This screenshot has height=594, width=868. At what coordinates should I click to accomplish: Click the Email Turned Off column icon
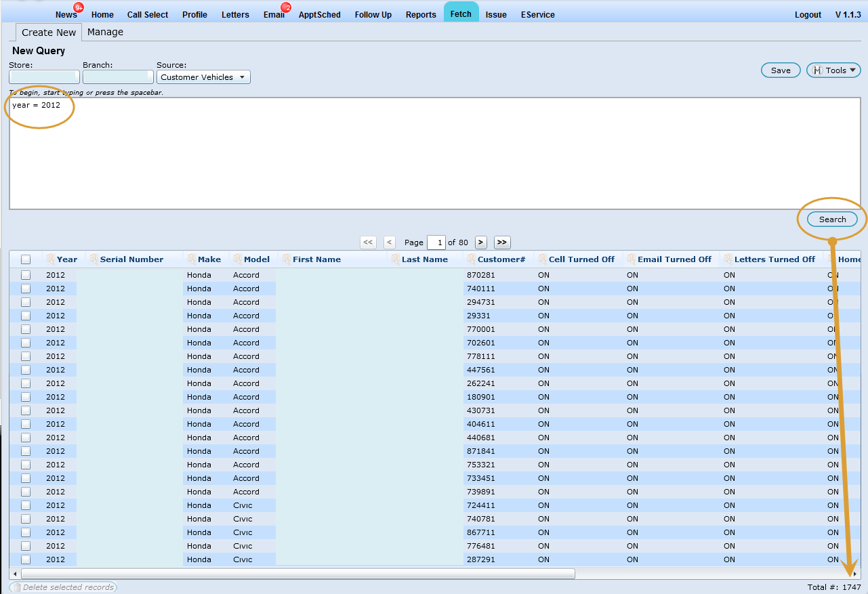click(x=632, y=259)
